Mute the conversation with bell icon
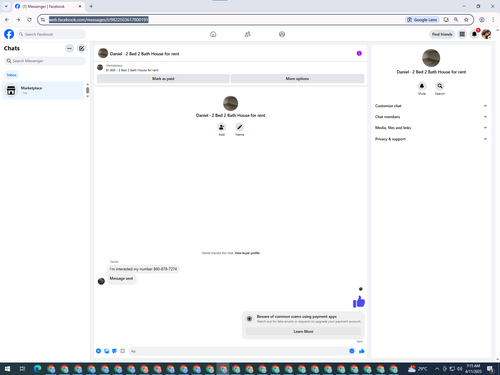The image size is (500, 375). 422,86
